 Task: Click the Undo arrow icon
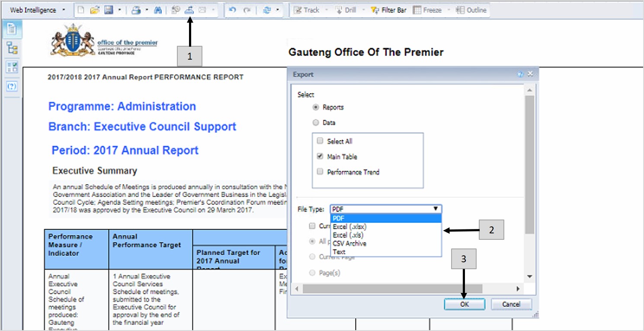233,10
